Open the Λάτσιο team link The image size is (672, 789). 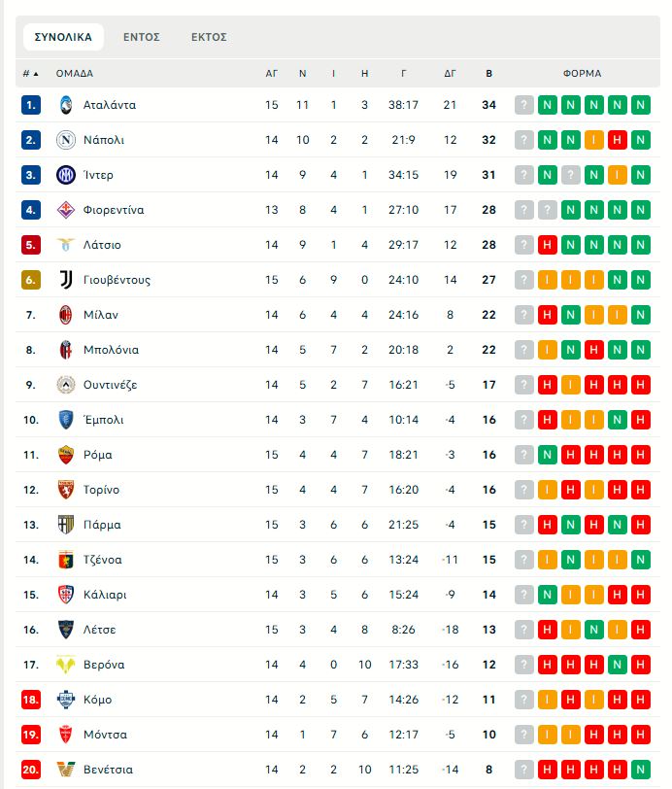pyautogui.click(x=102, y=245)
